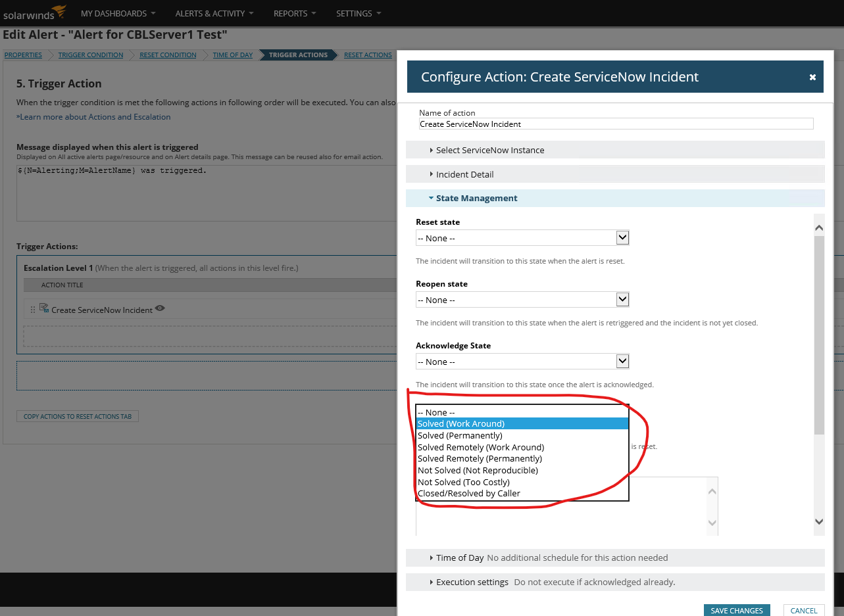Click the text area's down arrow
This screenshot has width=844, height=616.
coord(712,523)
